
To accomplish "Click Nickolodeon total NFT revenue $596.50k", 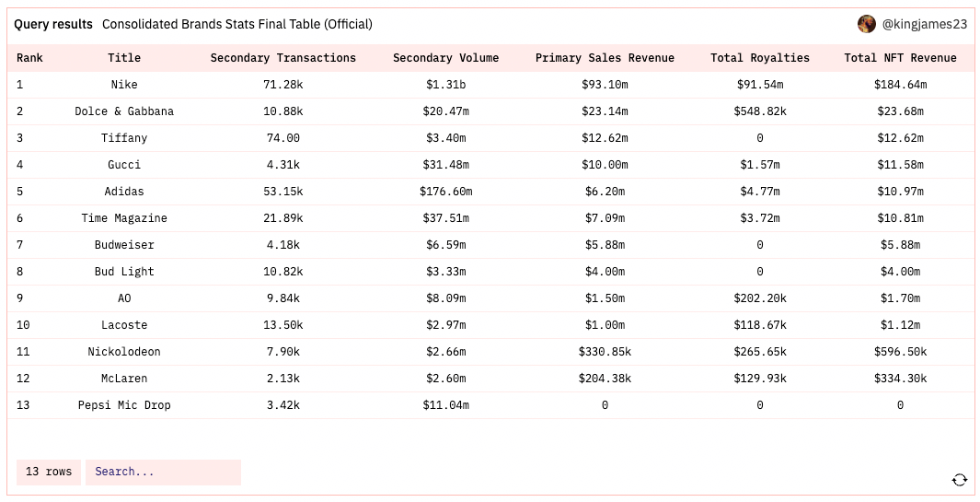I will [900, 352].
